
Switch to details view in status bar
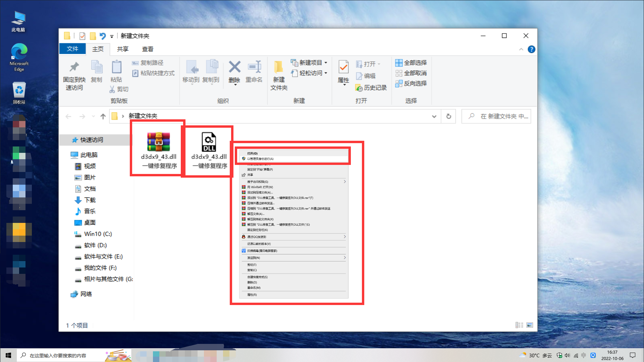(x=520, y=325)
